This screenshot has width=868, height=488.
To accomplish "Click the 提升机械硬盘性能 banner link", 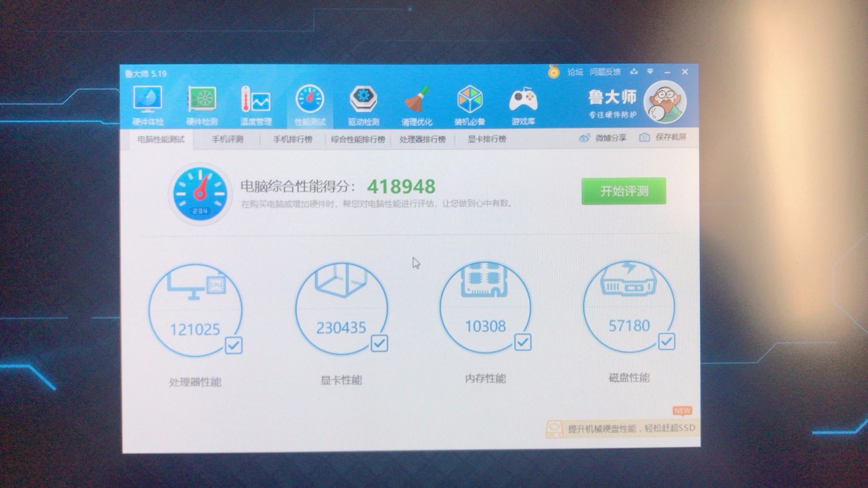I will click(631, 428).
